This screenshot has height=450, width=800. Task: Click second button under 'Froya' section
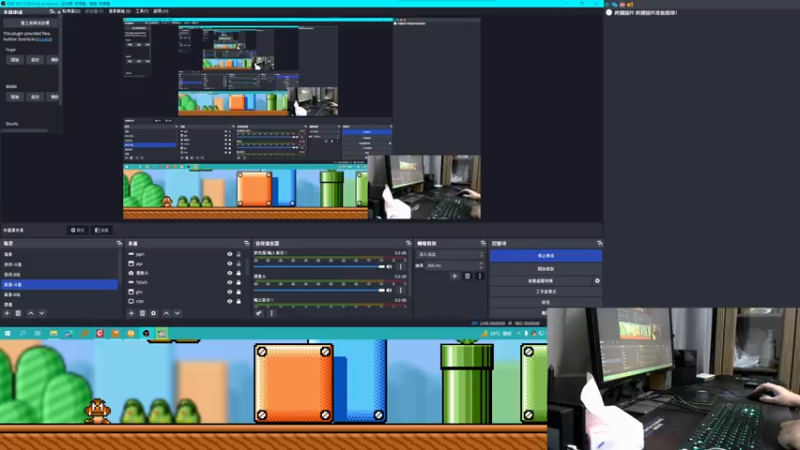[35, 60]
